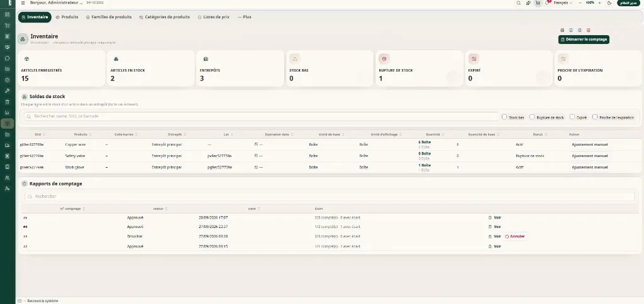Decrease zoom with the minus icon
This screenshot has width=644, height=304.
580,3
